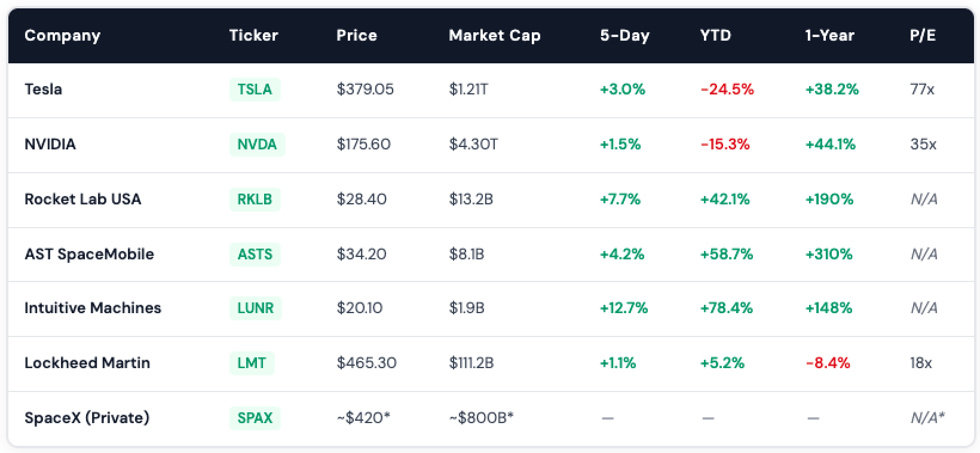The width and height of the screenshot is (980, 453).
Task: Sort by the 1-Year column header
Action: (829, 36)
